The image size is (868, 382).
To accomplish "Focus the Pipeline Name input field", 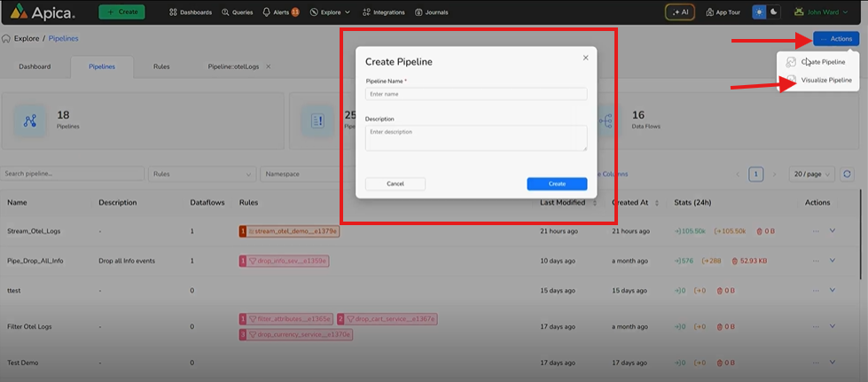I will 476,94.
